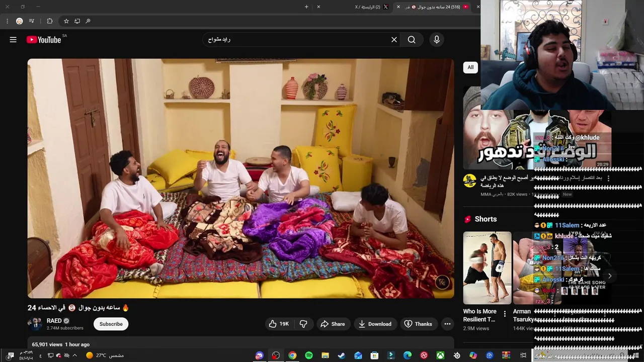Select the Shorts section heading
This screenshot has height=362, width=644.
point(486,219)
